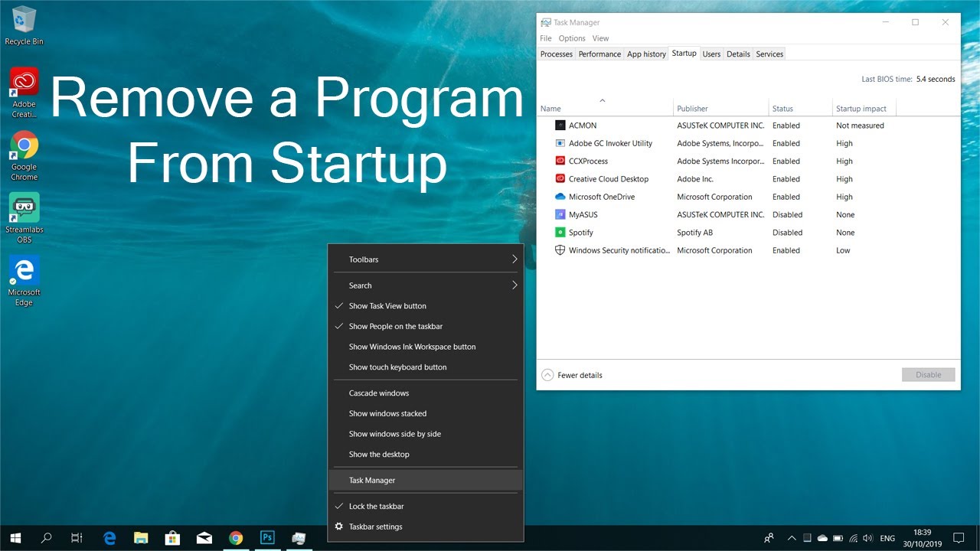The height and width of the screenshot is (551, 980).
Task: Open the Recycle Bin desktop icon
Action: point(24,25)
